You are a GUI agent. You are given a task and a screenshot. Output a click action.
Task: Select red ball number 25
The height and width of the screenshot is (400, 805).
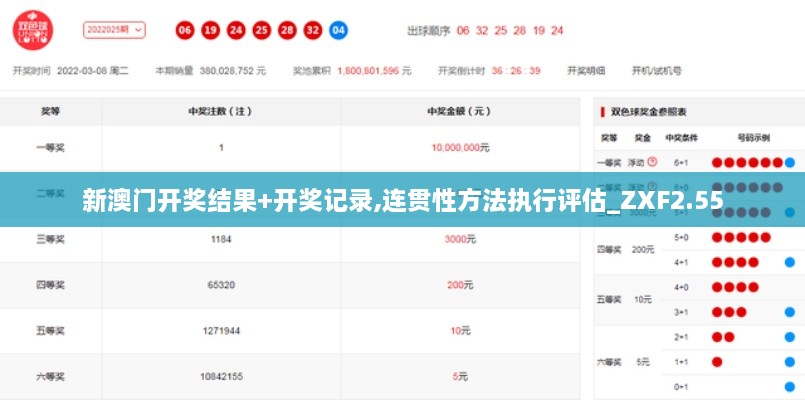click(262, 30)
